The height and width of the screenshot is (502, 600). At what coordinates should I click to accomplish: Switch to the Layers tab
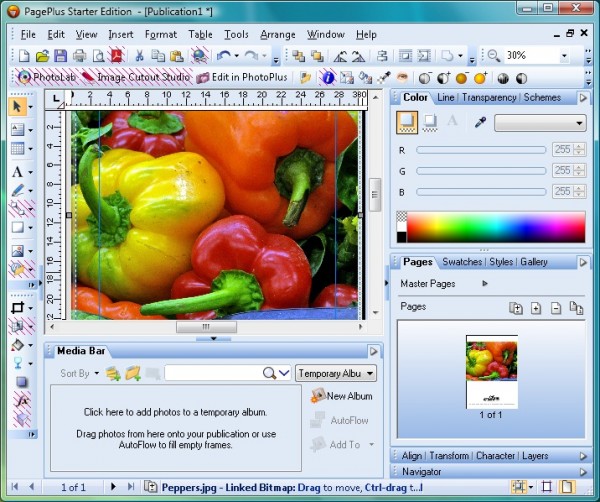(x=535, y=456)
